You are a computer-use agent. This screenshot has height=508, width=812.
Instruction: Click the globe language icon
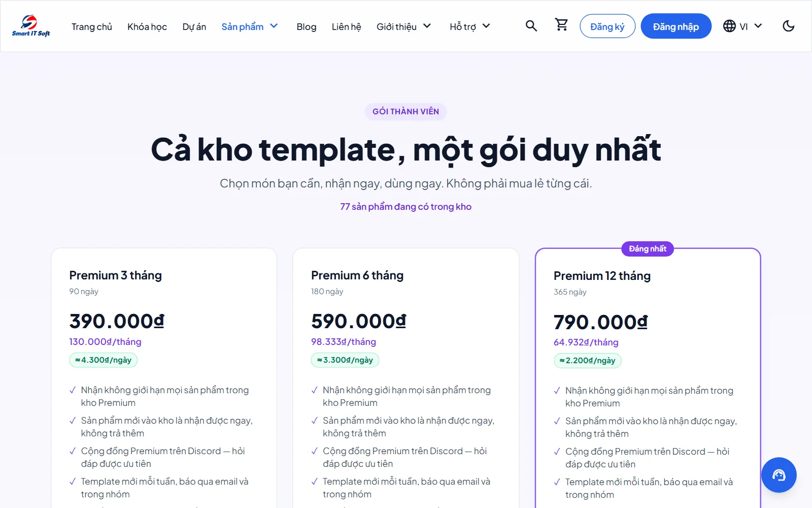click(729, 26)
